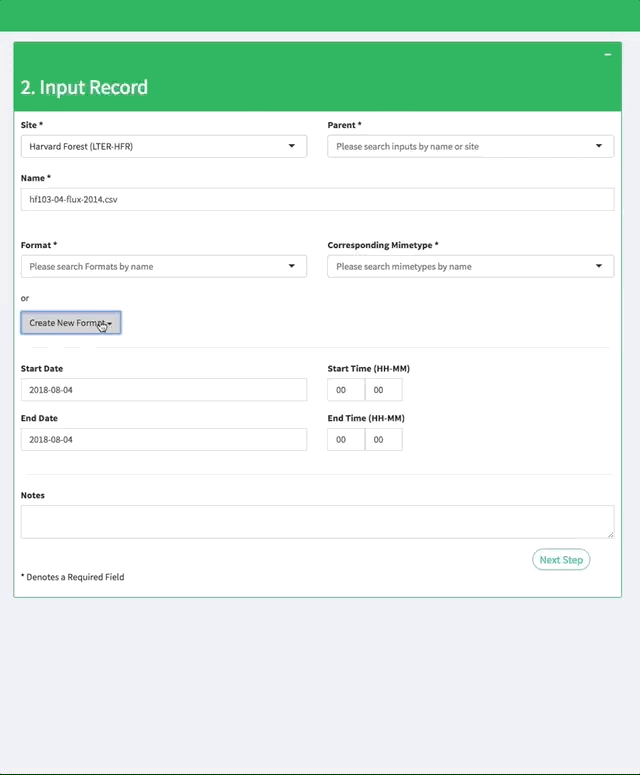Expand the Parent input search dropdown

coord(470,146)
